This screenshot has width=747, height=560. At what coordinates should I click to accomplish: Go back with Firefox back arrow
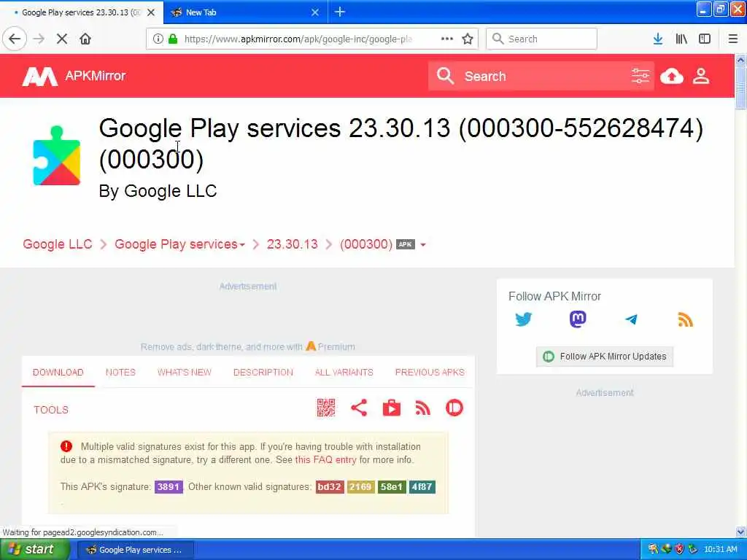15,39
